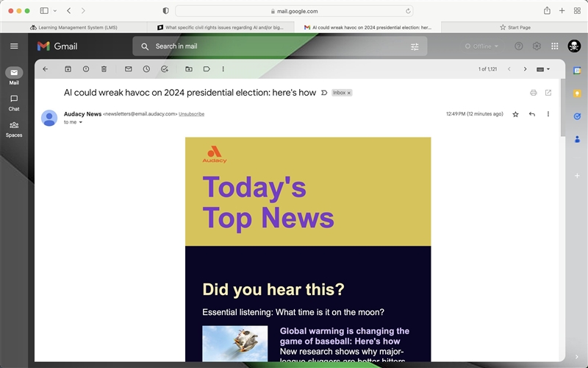
Task: Print the email
Action: [x=534, y=93]
